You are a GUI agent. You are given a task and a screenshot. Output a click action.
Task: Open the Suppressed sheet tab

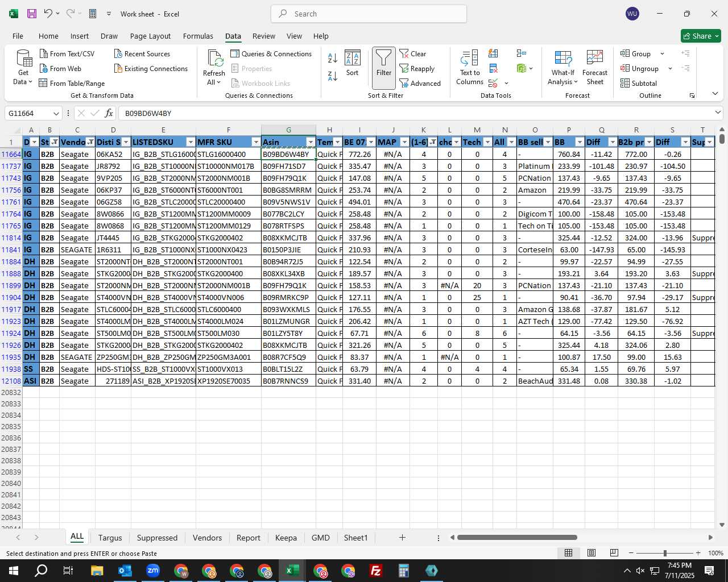pos(157,538)
